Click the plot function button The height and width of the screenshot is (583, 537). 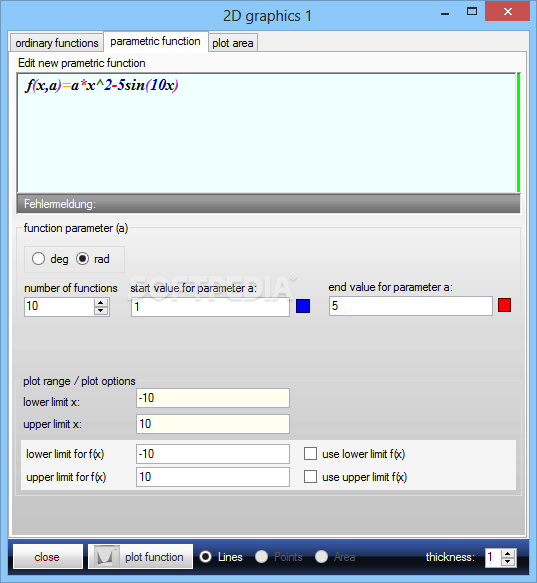pos(140,557)
